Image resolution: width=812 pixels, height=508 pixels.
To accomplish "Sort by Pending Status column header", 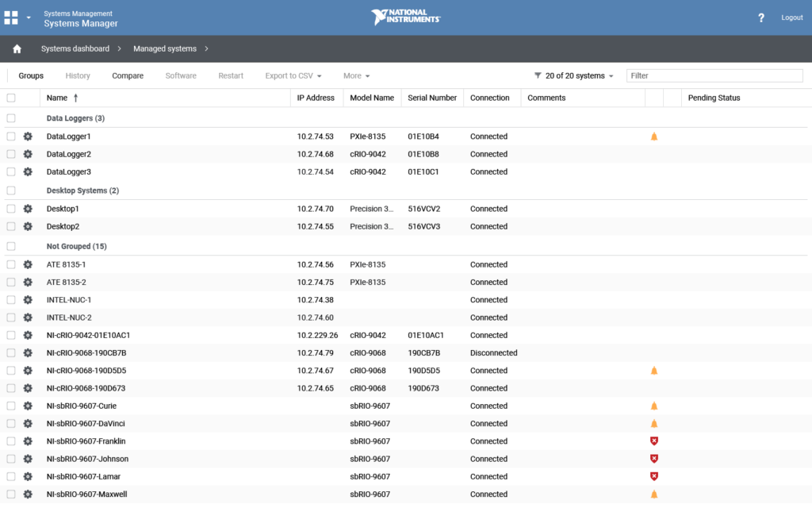I will [x=714, y=98].
